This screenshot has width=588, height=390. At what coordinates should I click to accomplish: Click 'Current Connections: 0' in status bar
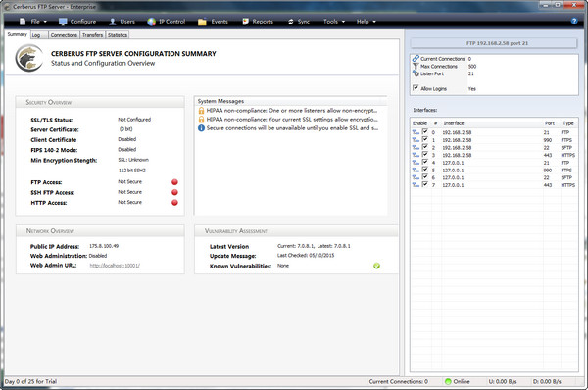click(398, 382)
